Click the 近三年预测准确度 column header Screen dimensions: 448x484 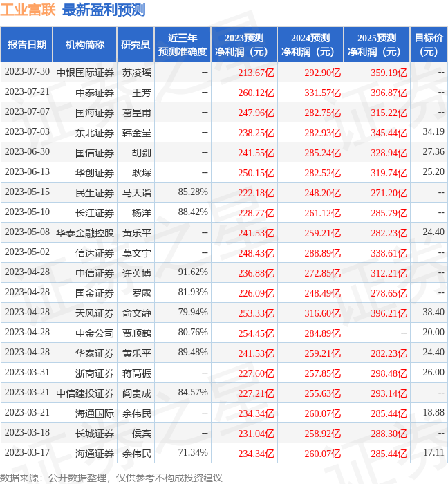coord(183,45)
